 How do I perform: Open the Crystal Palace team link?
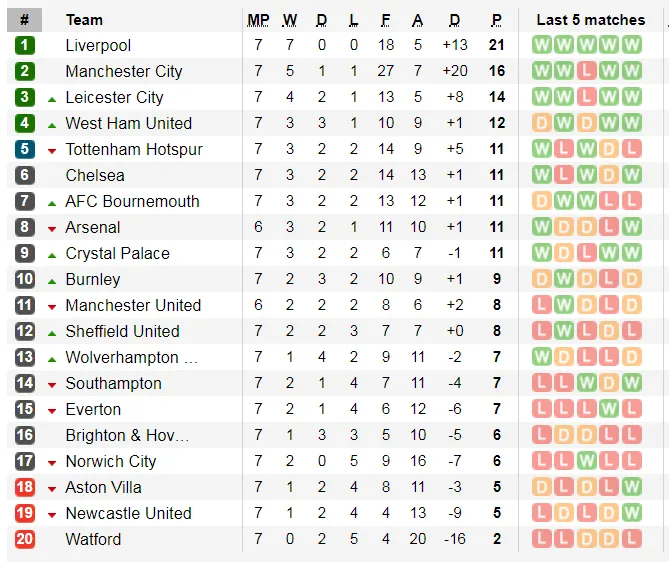coord(117,253)
